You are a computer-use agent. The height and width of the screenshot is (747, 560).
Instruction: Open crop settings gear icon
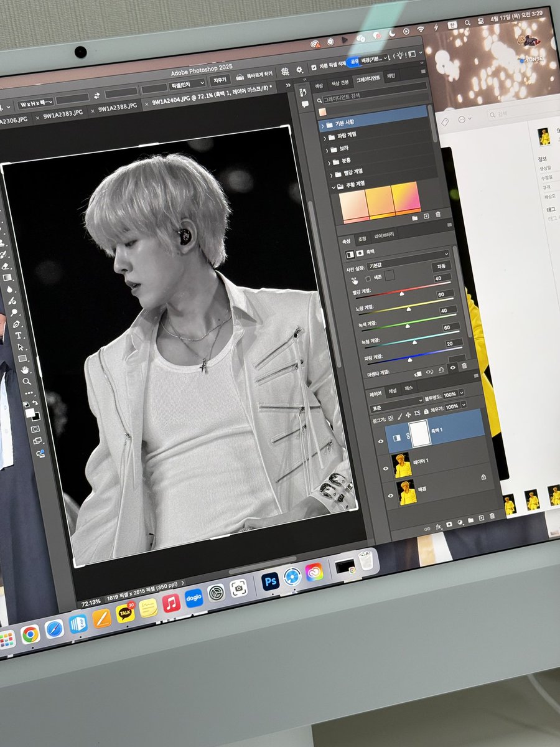299,70
